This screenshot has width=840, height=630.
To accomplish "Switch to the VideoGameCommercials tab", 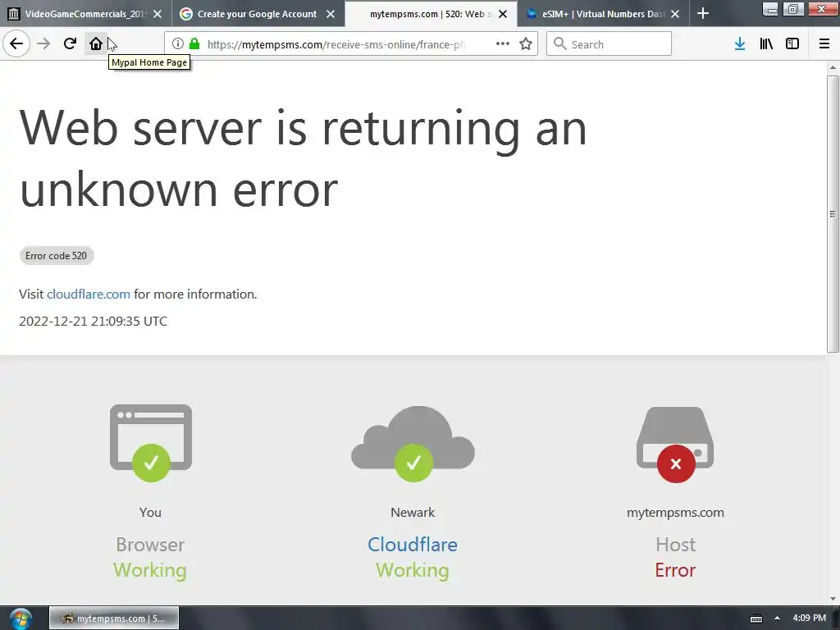I will click(x=85, y=14).
